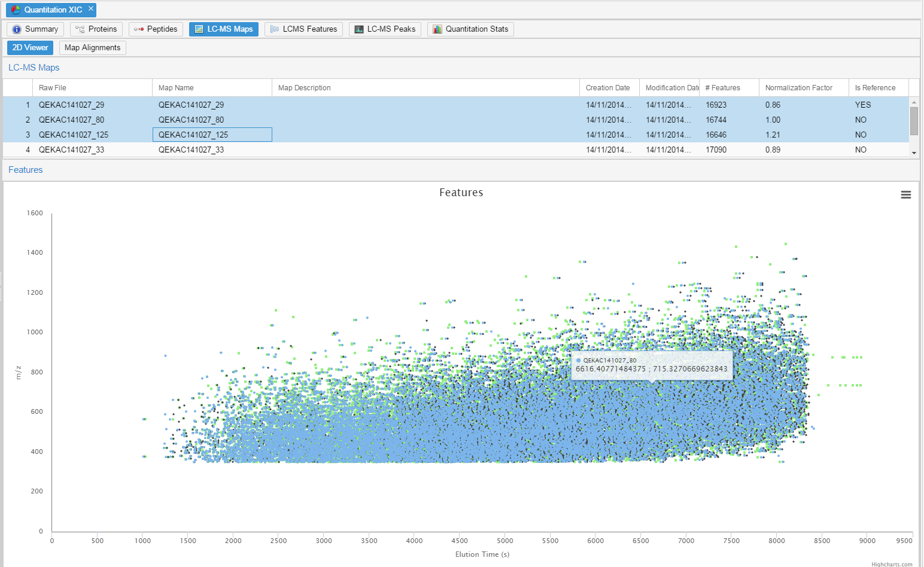Sort by the # Features column header
The image size is (924, 567).
pyautogui.click(x=722, y=88)
